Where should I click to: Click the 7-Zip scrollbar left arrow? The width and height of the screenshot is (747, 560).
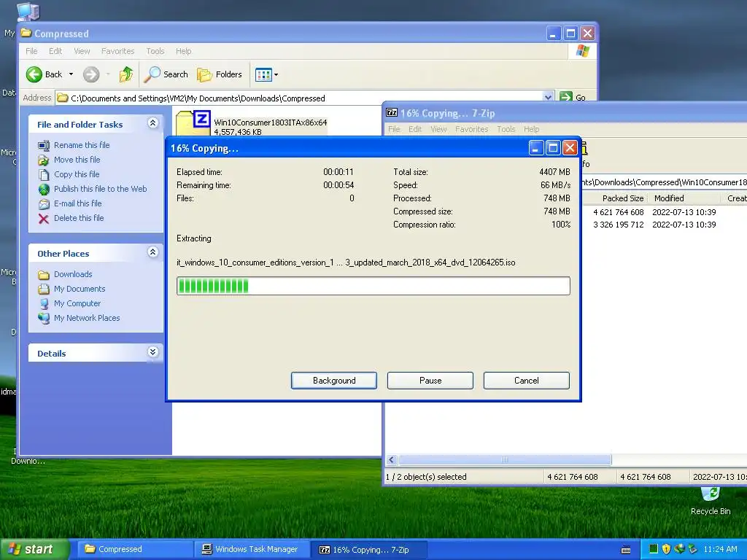coord(392,459)
